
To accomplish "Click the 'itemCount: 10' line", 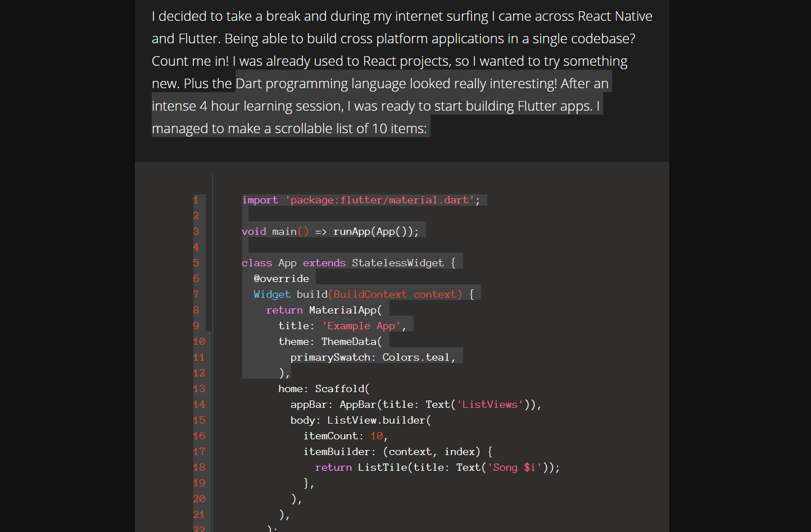I will [346, 436].
